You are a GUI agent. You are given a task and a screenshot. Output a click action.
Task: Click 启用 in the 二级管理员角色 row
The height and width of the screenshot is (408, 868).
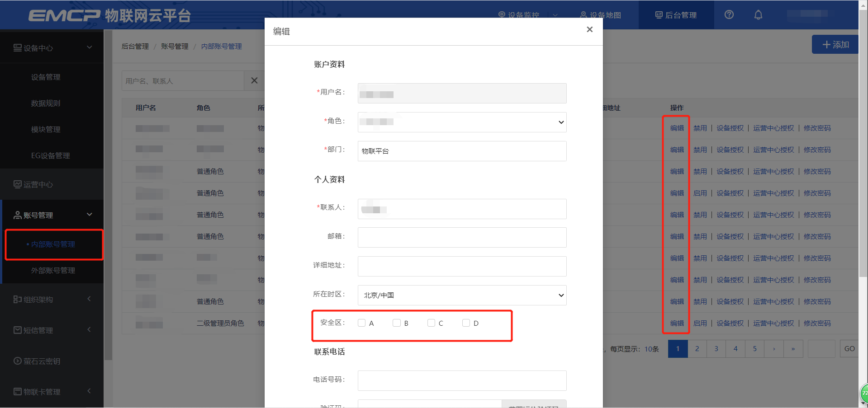[x=700, y=323]
